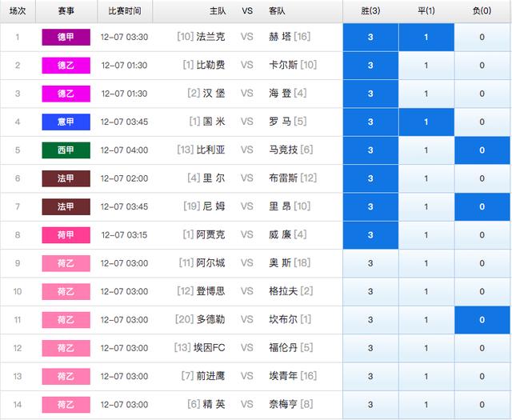Click the 主队 column header

click(x=218, y=11)
